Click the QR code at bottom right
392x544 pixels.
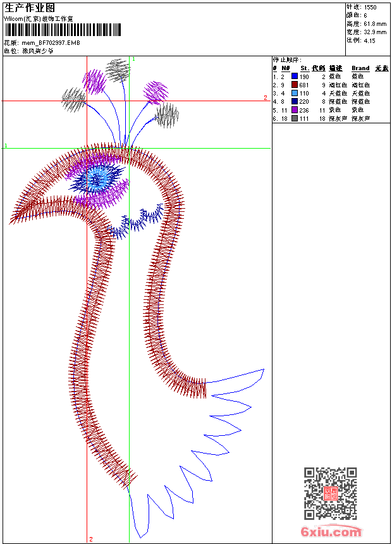330,493
